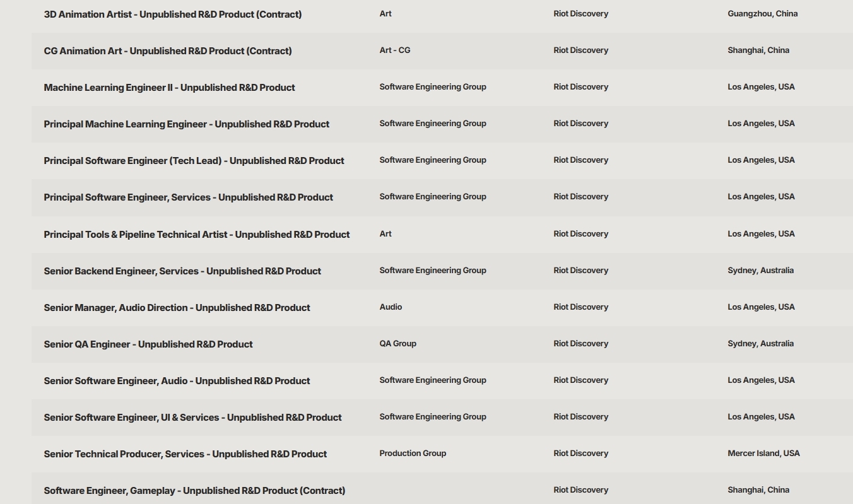Select Machine Learning Engineer II job posting

click(169, 88)
